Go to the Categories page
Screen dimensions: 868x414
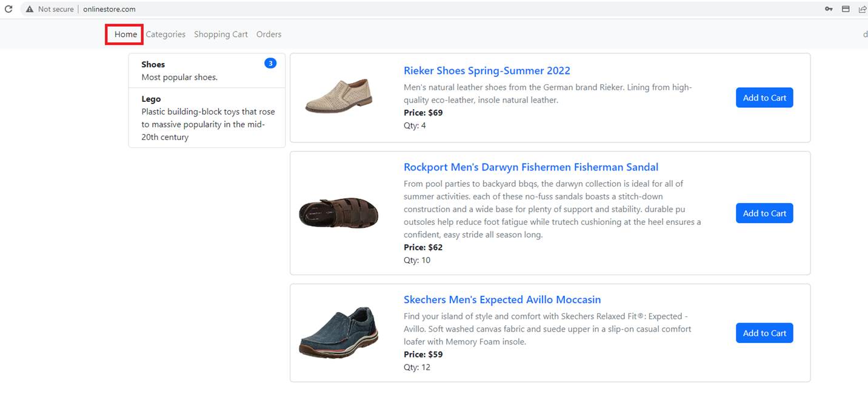(165, 35)
